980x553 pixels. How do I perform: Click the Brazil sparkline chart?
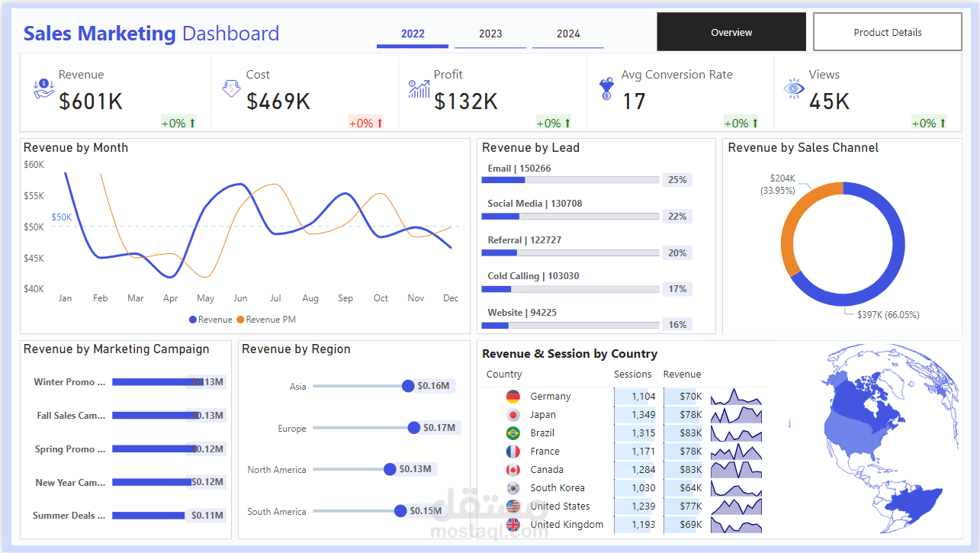point(735,432)
